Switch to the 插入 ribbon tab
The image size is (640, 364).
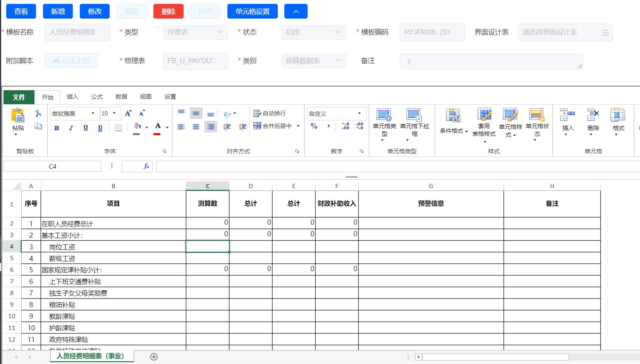coord(72,97)
